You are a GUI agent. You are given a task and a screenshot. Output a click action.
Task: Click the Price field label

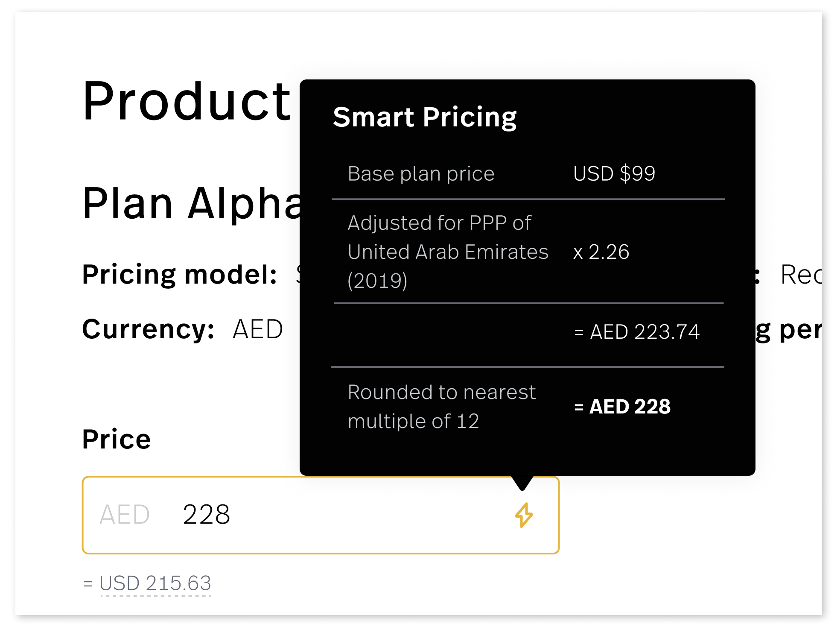117,439
